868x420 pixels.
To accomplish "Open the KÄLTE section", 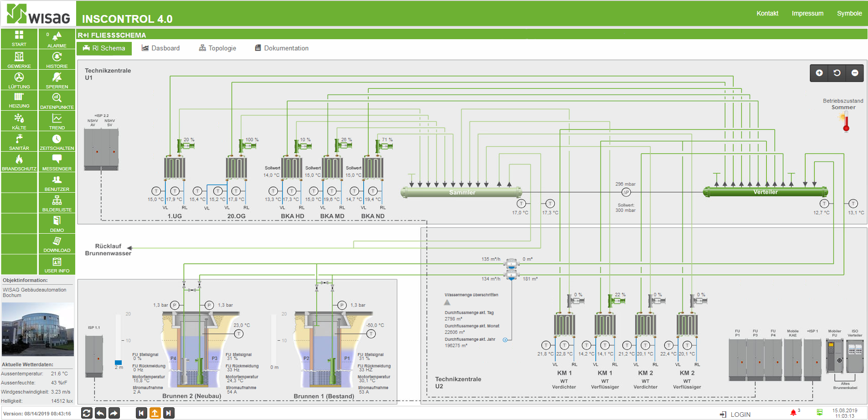I will [19, 121].
